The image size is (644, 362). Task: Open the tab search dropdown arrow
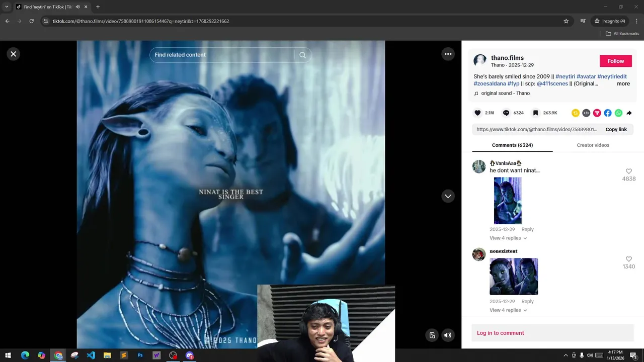pyautogui.click(x=7, y=7)
